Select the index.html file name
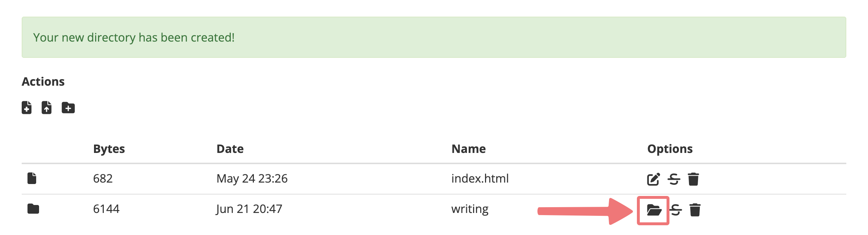868x235 pixels. pyautogui.click(x=480, y=178)
